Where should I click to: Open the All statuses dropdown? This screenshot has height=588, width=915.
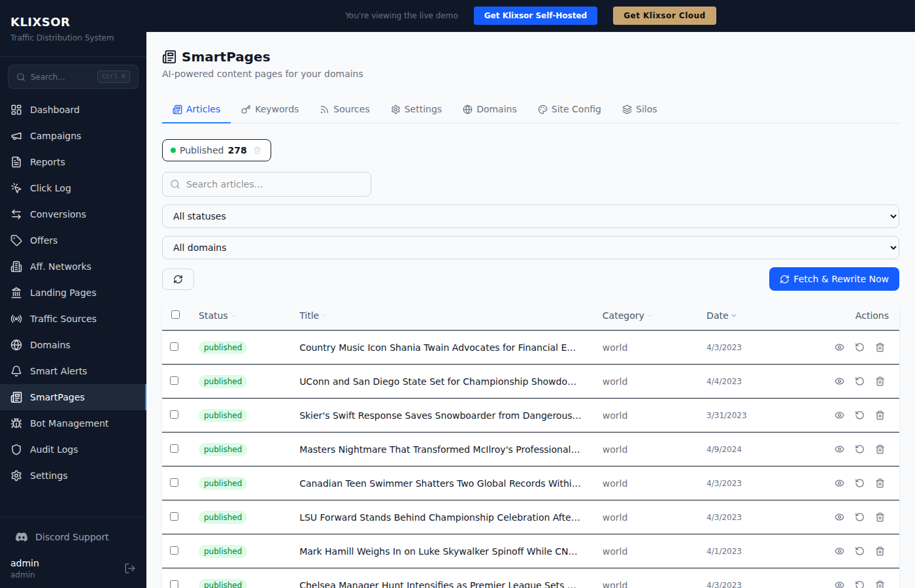[530, 216]
